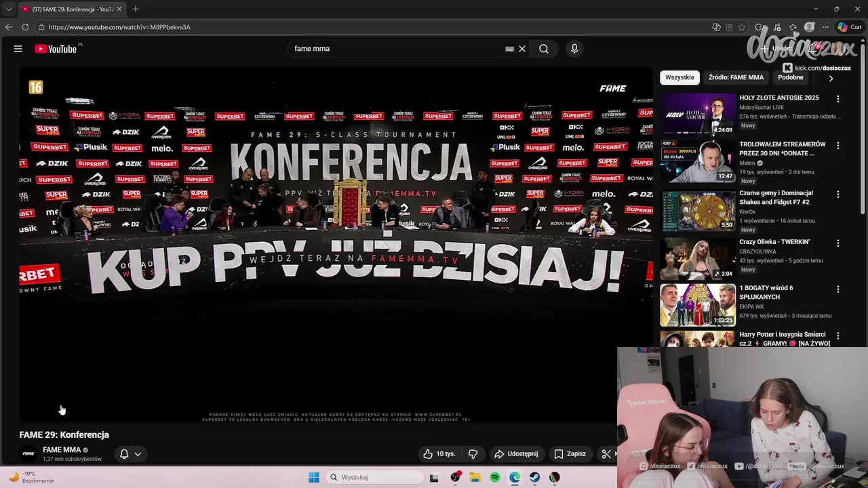Toggle the subscription notification bell

[124, 454]
